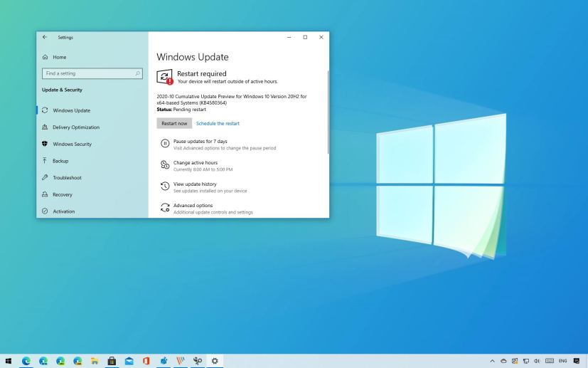
Task: Launch Edge Canary from the taskbar
Action: [77, 361]
